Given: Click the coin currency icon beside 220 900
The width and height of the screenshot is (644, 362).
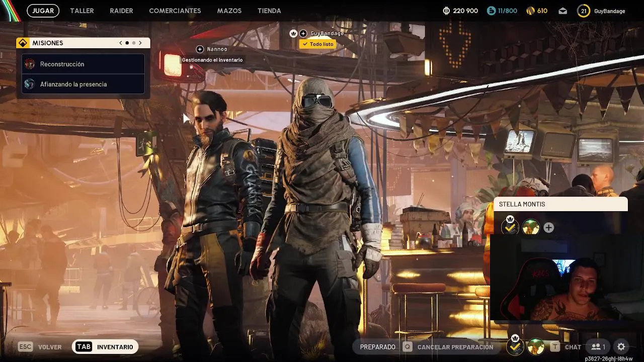Looking at the screenshot, I should coord(446,11).
